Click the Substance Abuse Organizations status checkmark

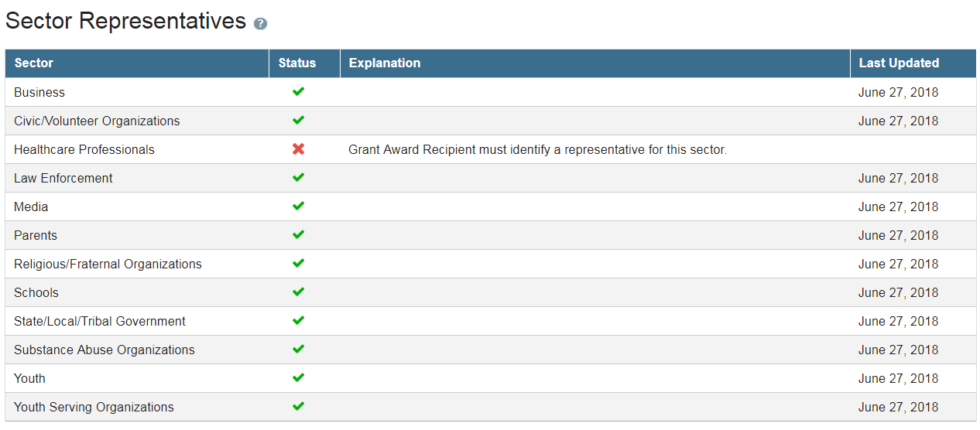pos(298,350)
